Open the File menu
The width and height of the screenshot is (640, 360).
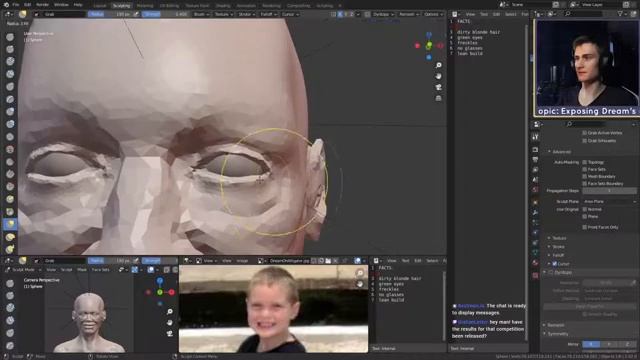click(x=16, y=4)
